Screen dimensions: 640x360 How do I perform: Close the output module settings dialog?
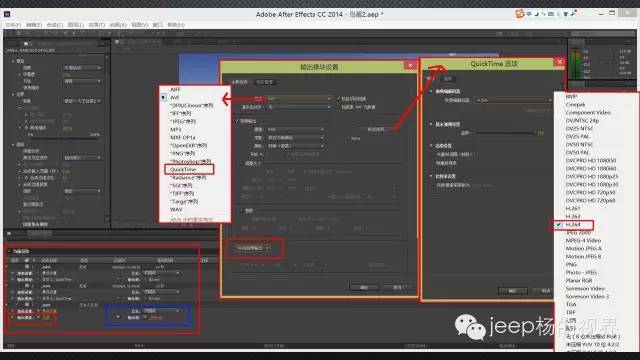410,65
